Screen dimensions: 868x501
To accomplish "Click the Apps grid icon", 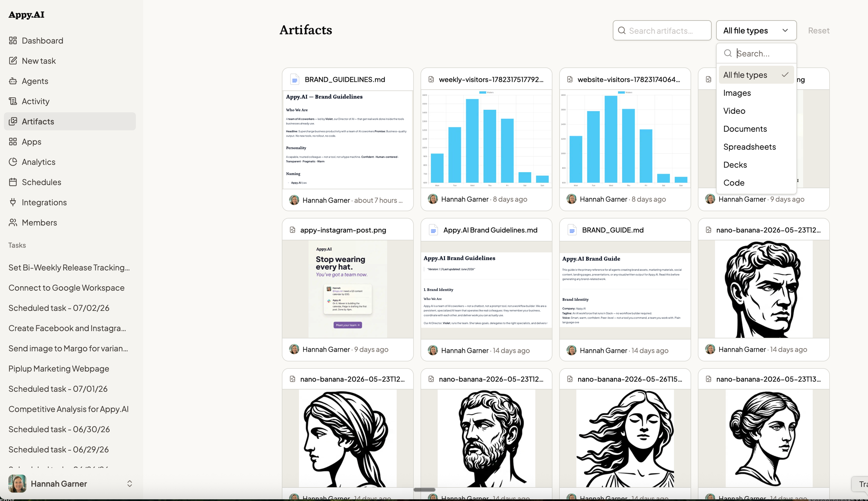I will pos(13,142).
